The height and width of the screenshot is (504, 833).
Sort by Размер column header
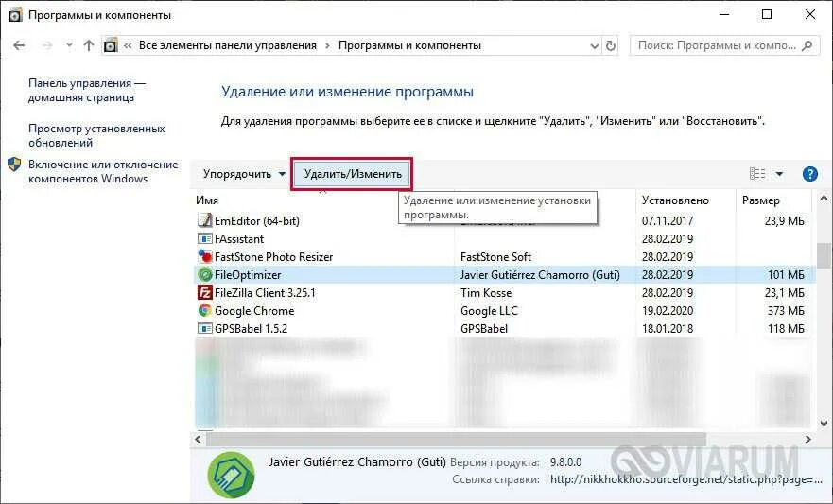761,200
